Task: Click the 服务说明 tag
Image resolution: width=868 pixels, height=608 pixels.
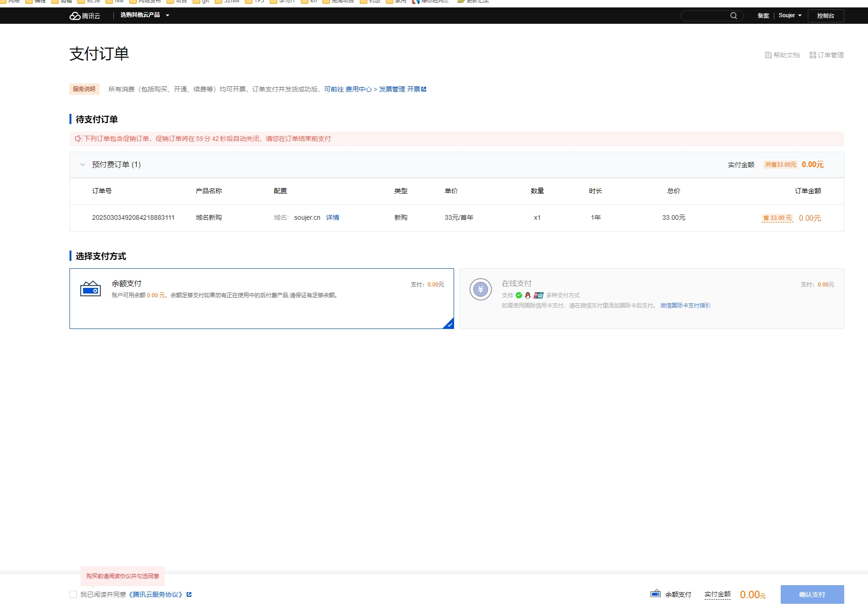Action: pyautogui.click(x=84, y=89)
